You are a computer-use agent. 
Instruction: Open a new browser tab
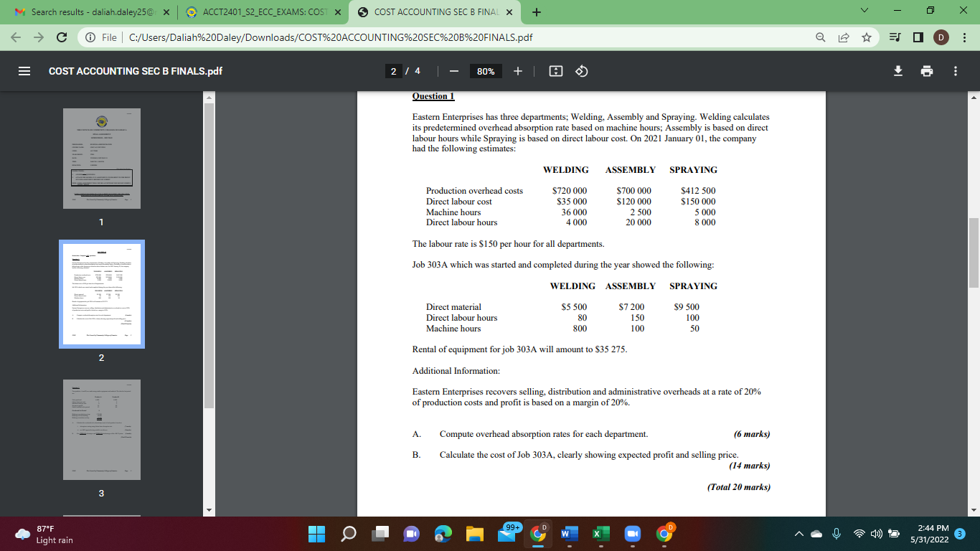pyautogui.click(x=537, y=12)
